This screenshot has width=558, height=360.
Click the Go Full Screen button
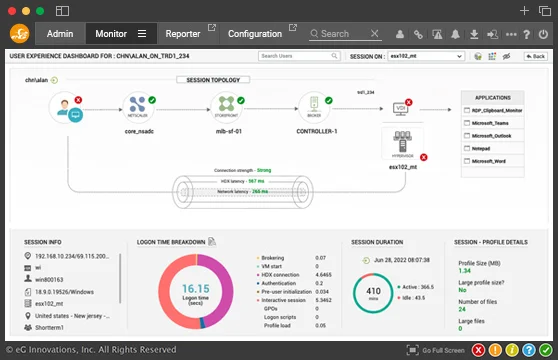(x=436, y=350)
